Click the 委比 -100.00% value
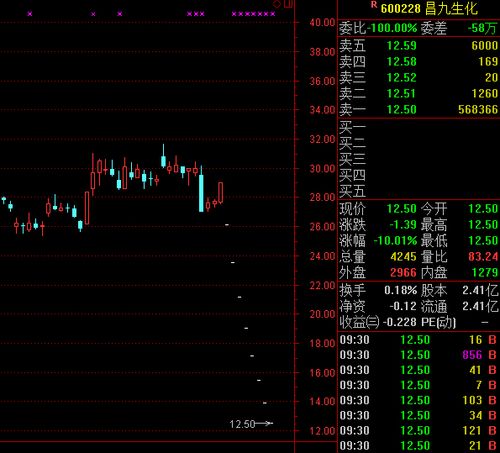Screen dimensions: 500x453 click(392, 28)
